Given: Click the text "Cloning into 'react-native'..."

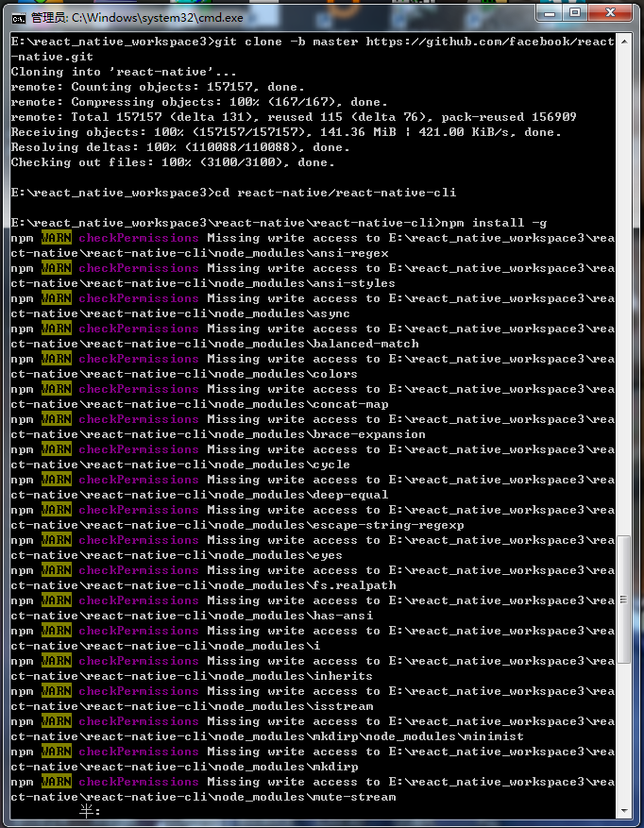Looking at the screenshot, I should pyautogui.click(x=124, y=72).
